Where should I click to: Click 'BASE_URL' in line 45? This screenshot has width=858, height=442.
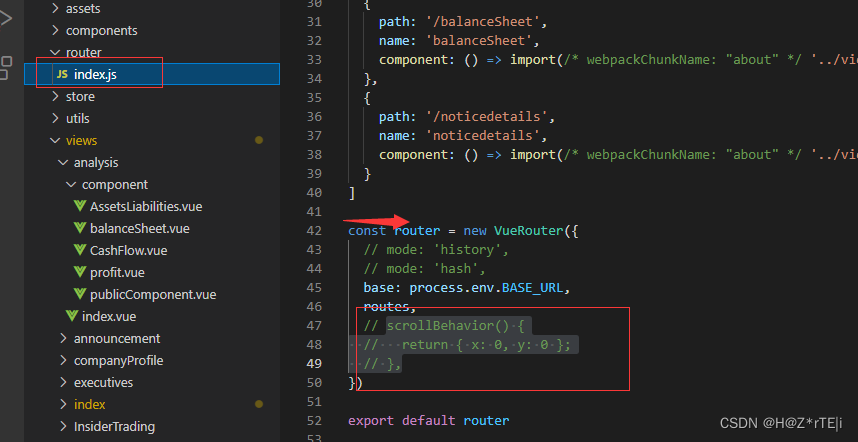tap(532, 287)
